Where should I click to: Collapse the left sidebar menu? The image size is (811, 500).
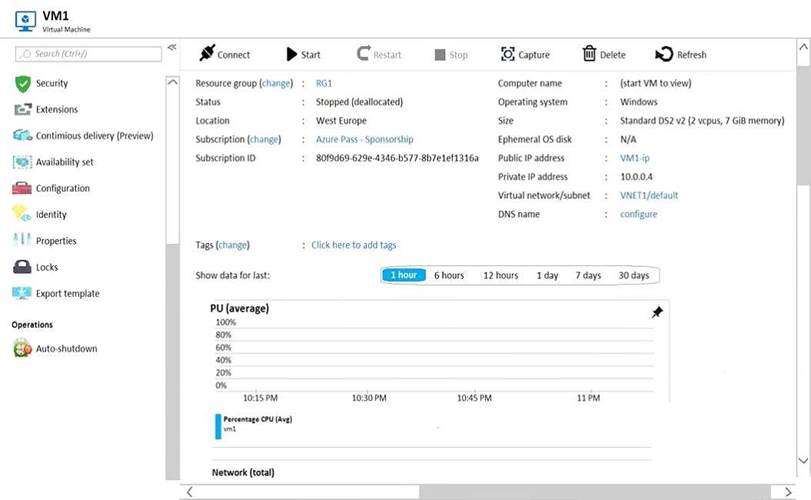(172, 47)
